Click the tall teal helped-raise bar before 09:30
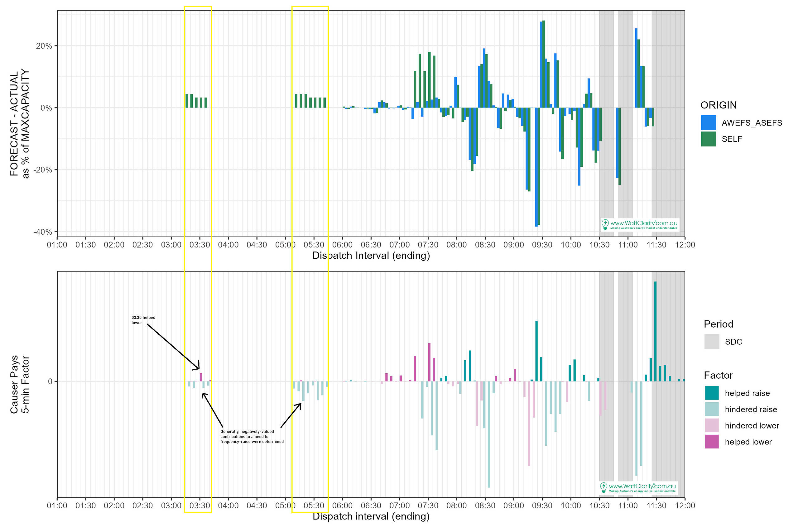 click(x=536, y=351)
